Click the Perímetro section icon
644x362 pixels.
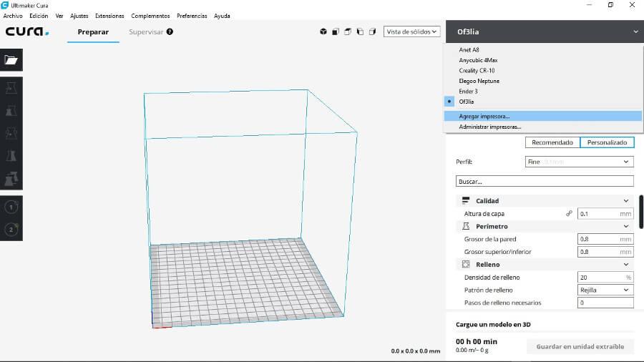(x=466, y=226)
